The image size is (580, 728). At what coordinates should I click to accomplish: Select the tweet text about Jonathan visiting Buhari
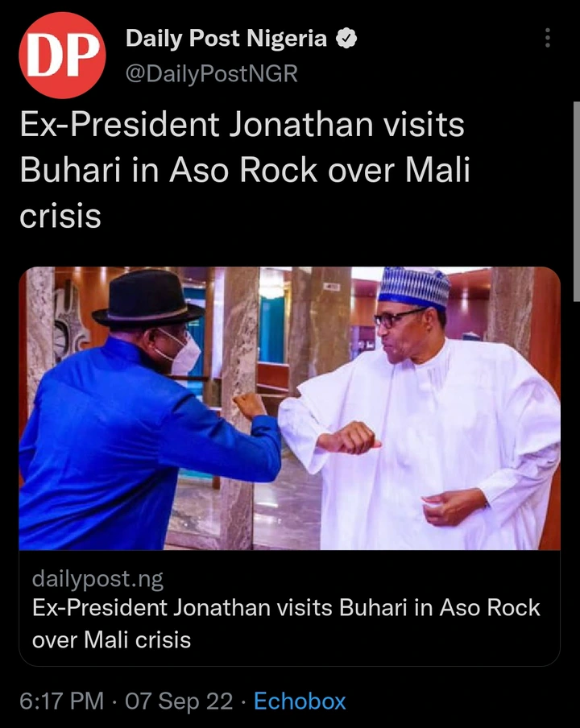245,171
